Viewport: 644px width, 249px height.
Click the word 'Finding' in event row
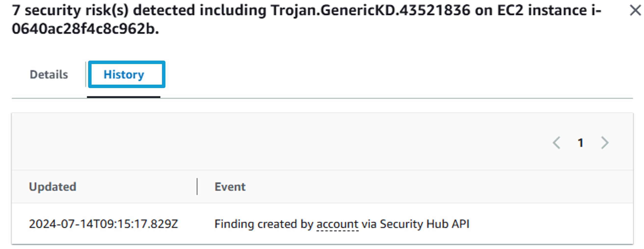[234, 224]
